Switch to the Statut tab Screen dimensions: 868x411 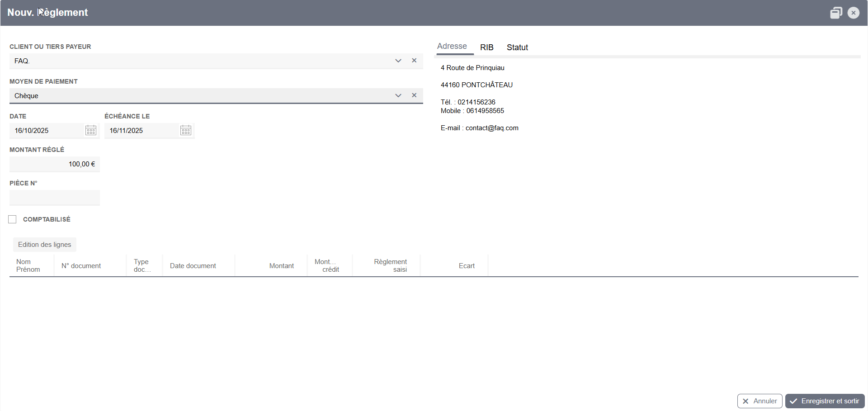pyautogui.click(x=517, y=47)
